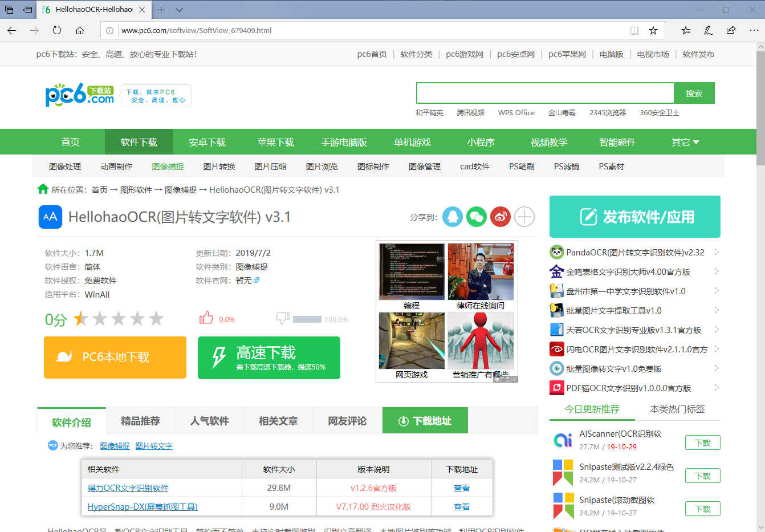Open the browser tab list chevron
This screenshot has width=765, height=532.
pyautogui.click(x=179, y=10)
